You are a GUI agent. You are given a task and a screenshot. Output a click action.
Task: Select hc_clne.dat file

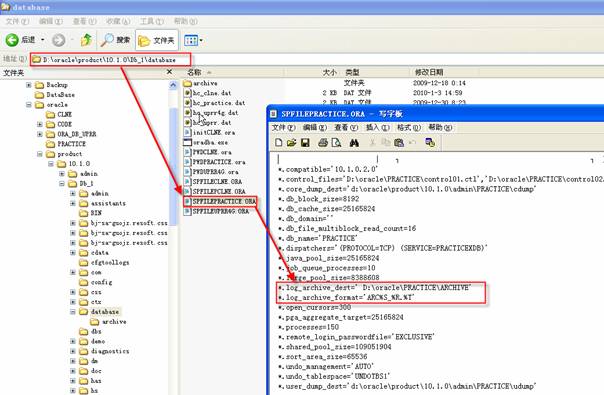208,93
